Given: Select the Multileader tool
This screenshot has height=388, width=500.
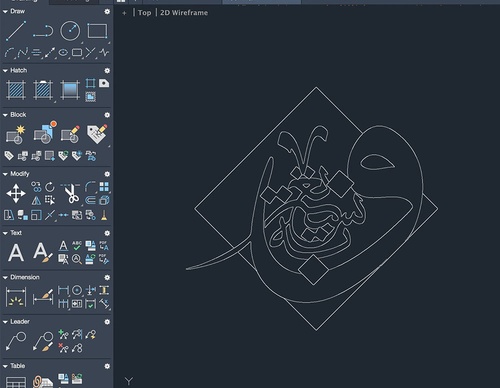Looking at the screenshot, I should 16,341.
